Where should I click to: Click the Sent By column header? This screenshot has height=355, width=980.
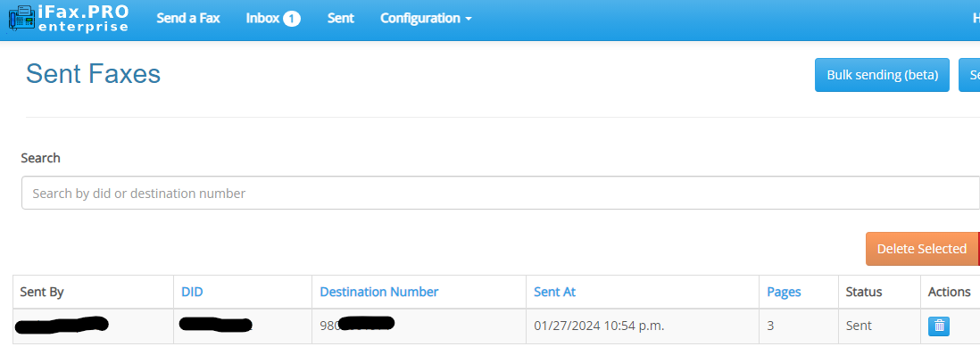click(42, 292)
